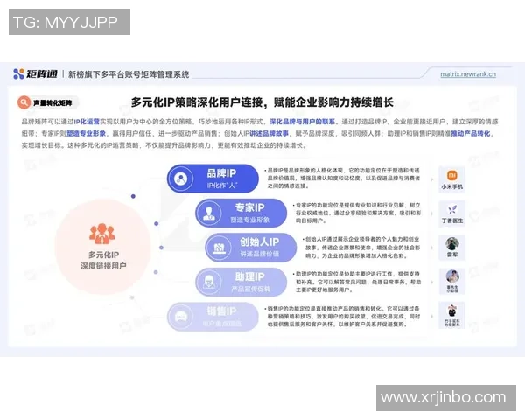Screen dimensions: 525x420
Task: Click the arrow before 小米手机 card
Action: (x=431, y=179)
